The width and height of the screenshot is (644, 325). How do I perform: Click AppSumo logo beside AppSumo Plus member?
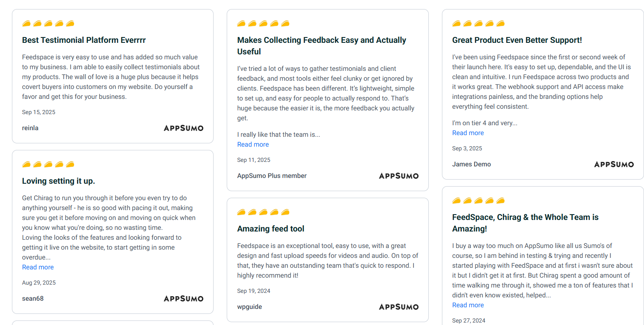[398, 176]
